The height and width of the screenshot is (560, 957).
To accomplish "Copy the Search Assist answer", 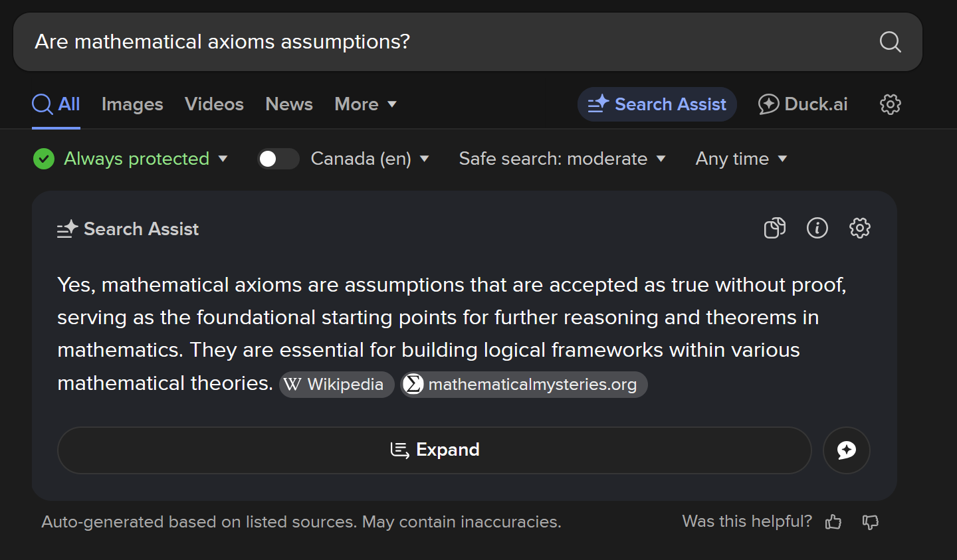I will point(774,229).
